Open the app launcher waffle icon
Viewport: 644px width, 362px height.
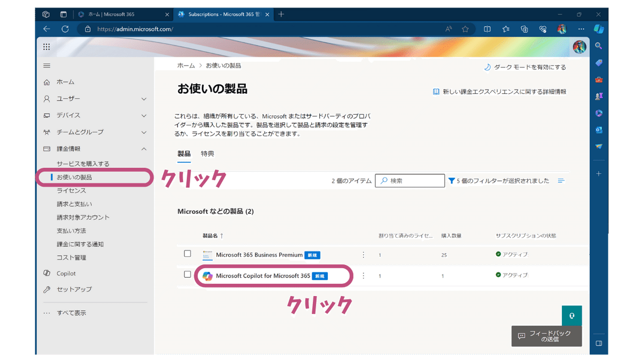click(x=47, y=47)
